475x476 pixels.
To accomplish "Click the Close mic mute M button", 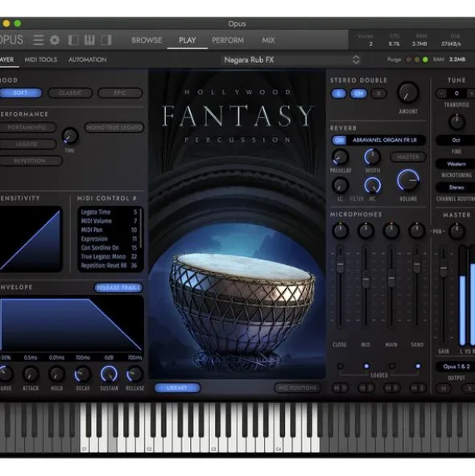I will point(337,387).
